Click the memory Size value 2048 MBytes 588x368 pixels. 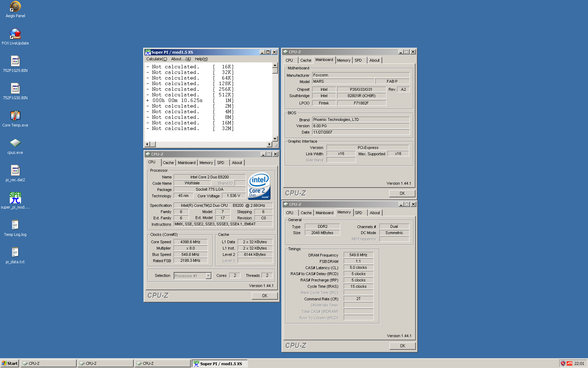(x=322, y=233)
